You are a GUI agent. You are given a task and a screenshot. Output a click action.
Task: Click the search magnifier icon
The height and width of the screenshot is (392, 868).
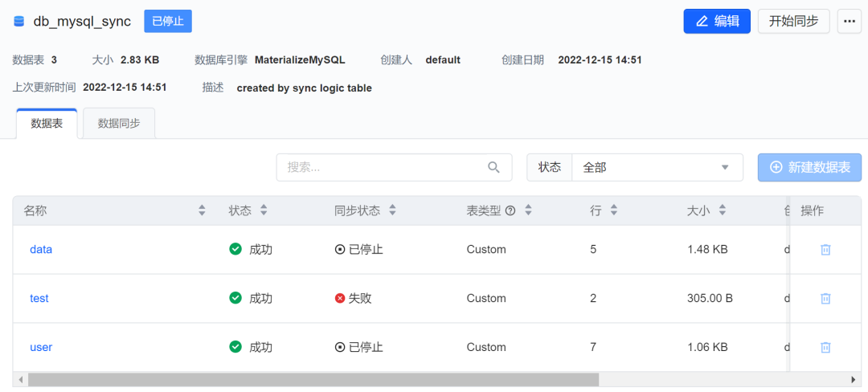pyautogui.click(x=493, y=167)
